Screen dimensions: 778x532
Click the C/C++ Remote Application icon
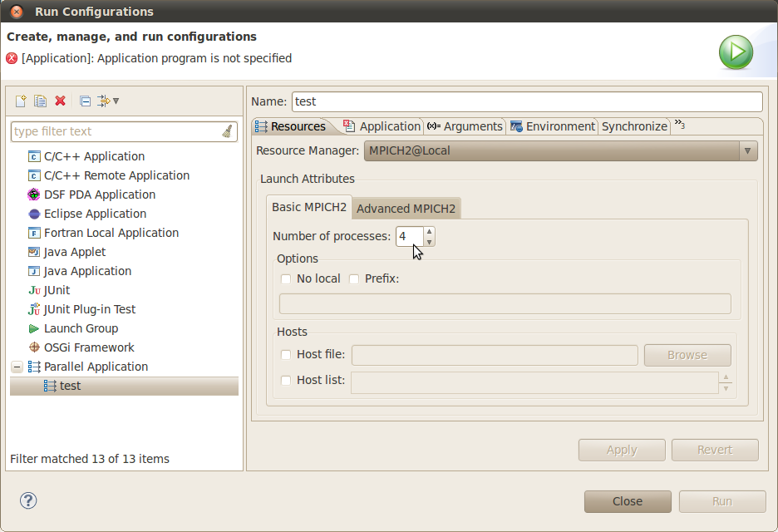[x=34, y=175]
